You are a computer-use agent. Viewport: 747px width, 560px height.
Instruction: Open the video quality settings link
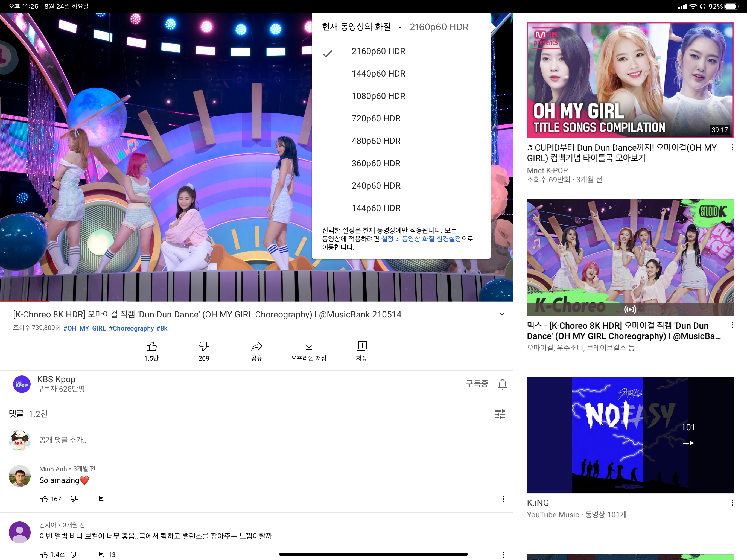[x=421, y=239]
